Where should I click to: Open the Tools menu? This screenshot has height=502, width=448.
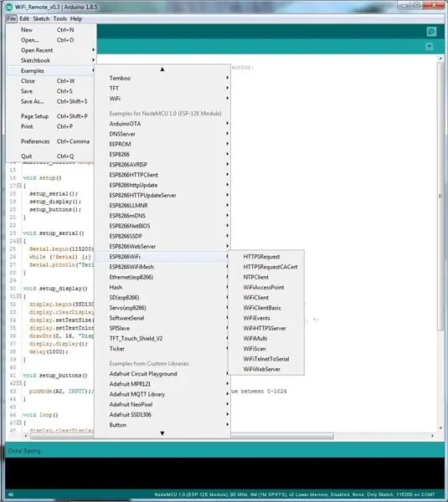coord(60,18)
